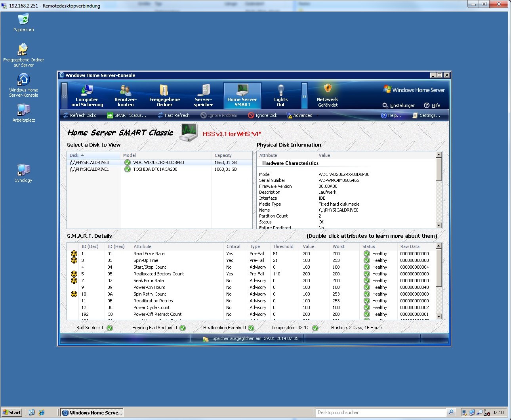Image resolution: width=511 pixels, height=420 pixels.
Task: Click Reallocation Events check icon
Action: pyautogui.click(x=251, y=328)
